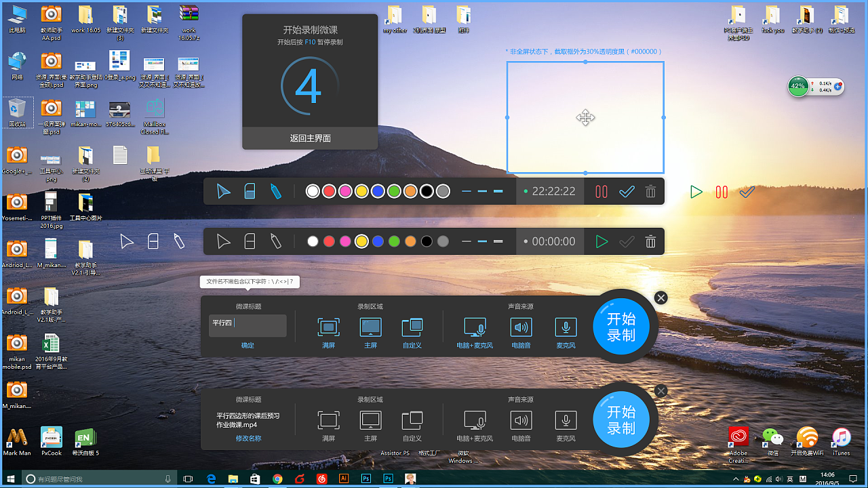Image resolution: width=868 pixels, height=488 pixels.
Task: Select the iTunes desktop icon
Action: tap(841, 441)
